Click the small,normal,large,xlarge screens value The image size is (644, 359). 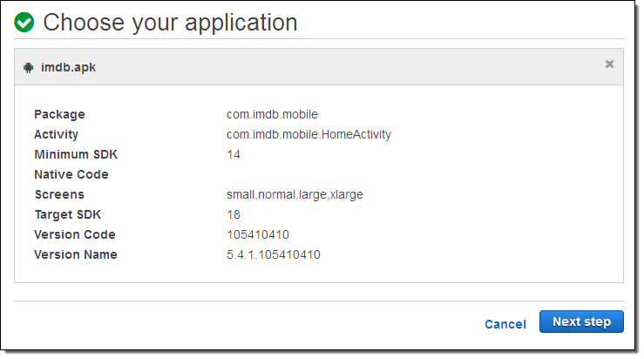pyautogui.click(x=295, y=194)
